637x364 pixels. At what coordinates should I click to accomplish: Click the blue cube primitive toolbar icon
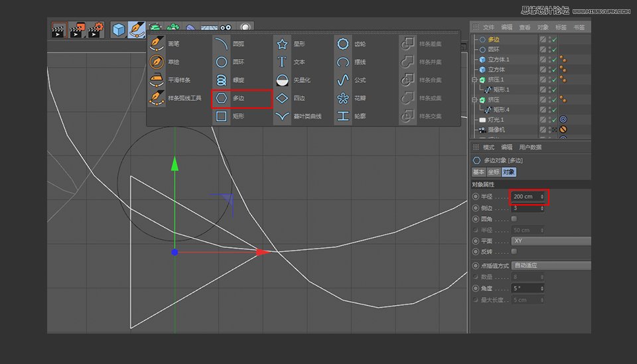(119, 30)
